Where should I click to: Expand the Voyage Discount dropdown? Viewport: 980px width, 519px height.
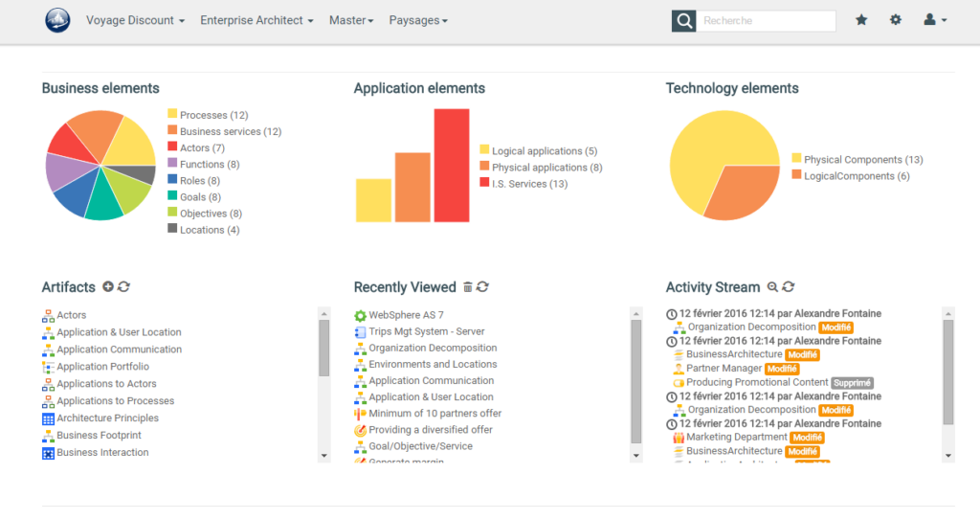pyautogui.click(x=135, y=20)
